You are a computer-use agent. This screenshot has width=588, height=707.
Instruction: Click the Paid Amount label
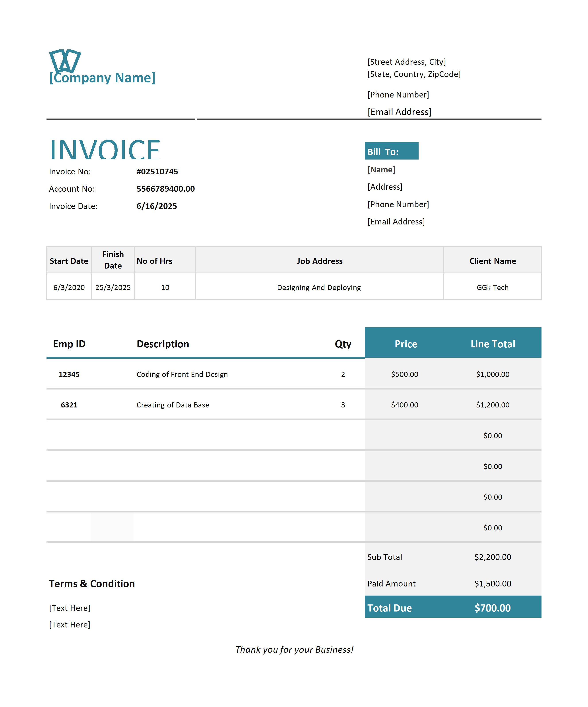coord(391,584)
